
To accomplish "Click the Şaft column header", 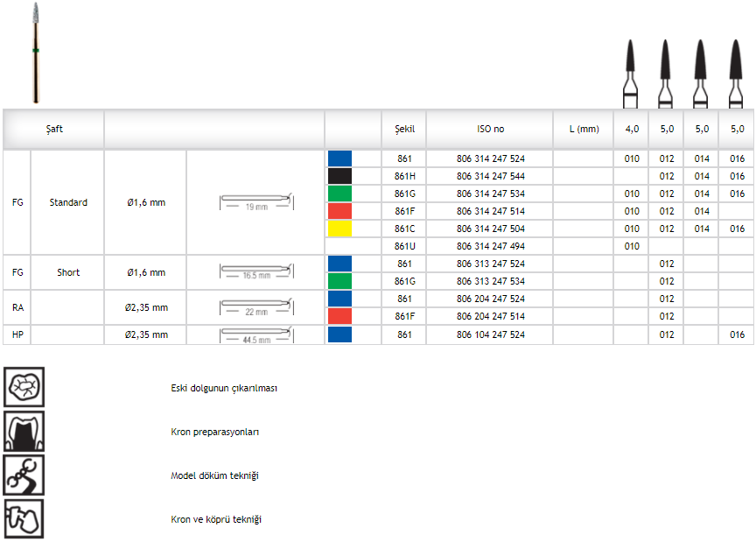I will 54,129.
